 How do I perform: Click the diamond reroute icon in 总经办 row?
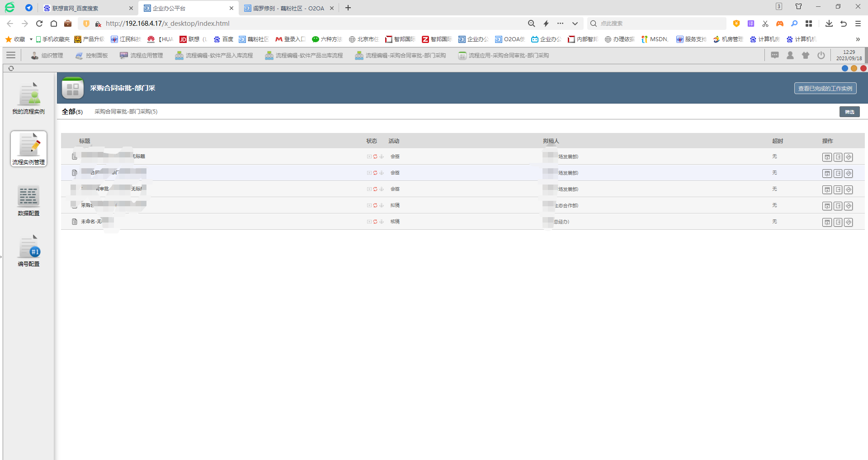coord(849,222)
